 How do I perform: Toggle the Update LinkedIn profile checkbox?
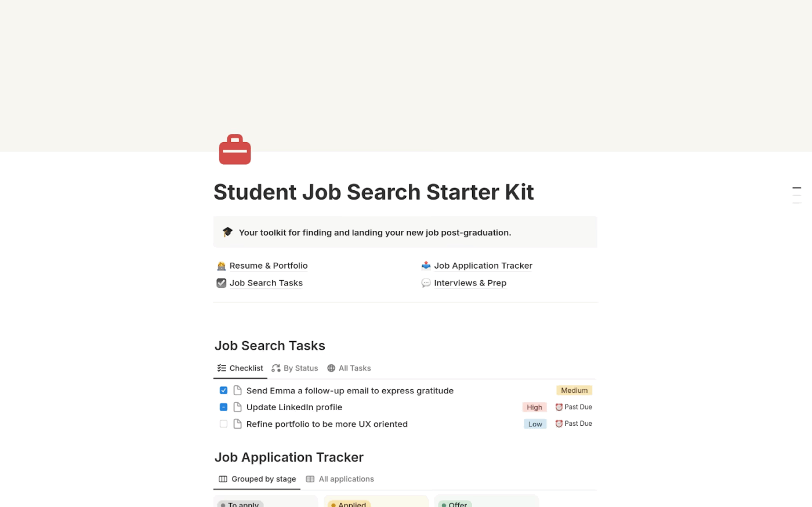point(223,407)
